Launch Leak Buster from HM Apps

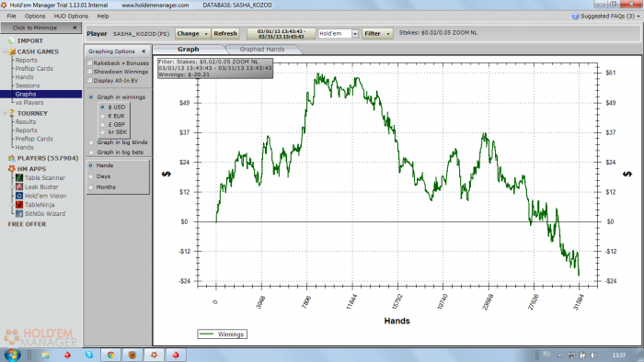[x=19, y=187]
